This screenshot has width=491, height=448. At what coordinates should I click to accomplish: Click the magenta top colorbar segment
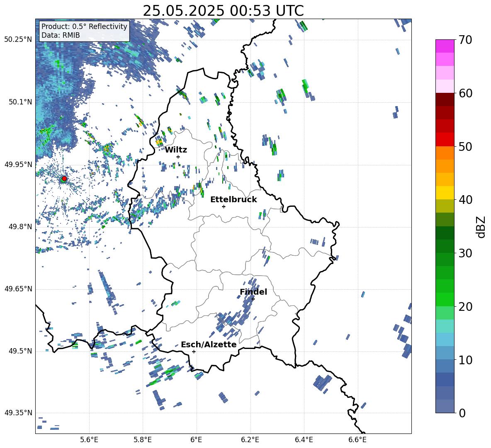point(445,46)
